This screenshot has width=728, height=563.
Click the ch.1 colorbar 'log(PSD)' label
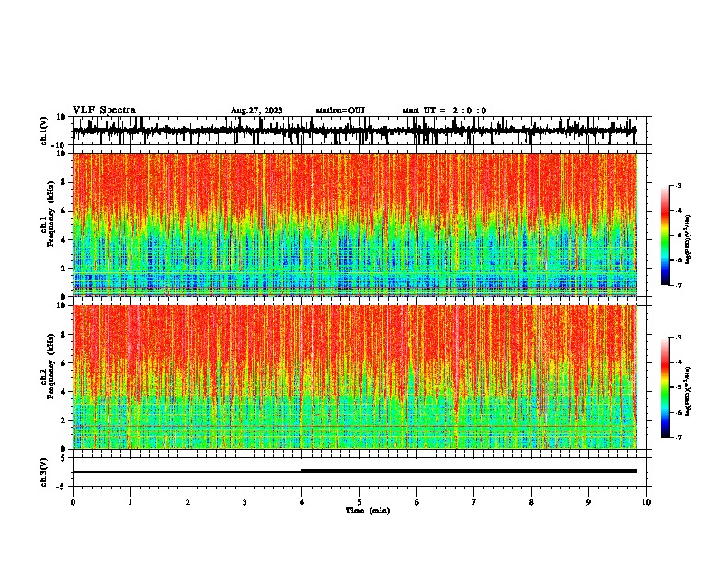[688, 240]
